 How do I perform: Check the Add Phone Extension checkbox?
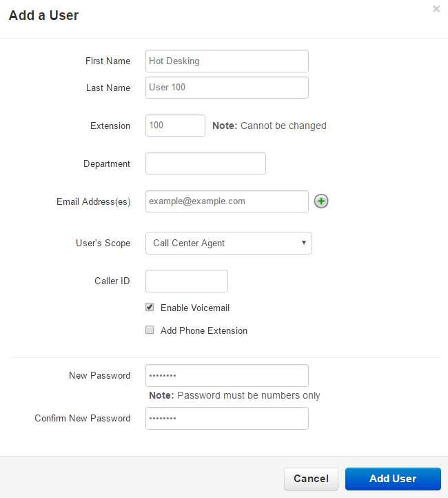(150, 330)
